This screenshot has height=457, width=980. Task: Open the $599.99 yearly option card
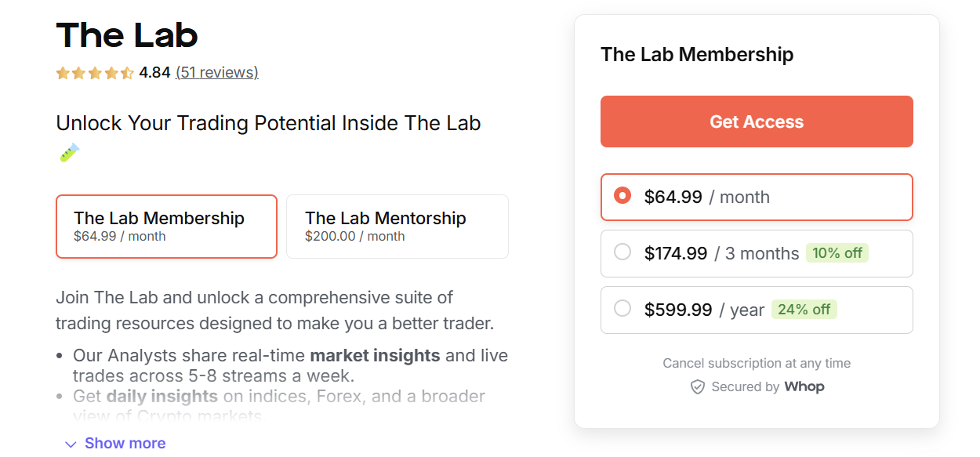tap(757, 309)
